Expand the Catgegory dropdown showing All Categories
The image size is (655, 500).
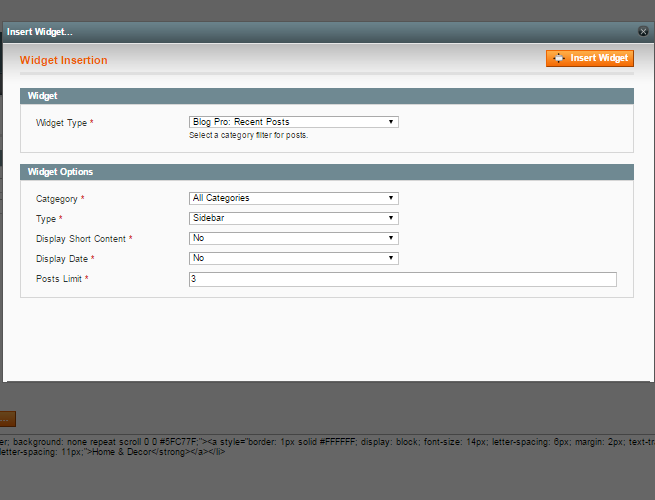point(293,198)
